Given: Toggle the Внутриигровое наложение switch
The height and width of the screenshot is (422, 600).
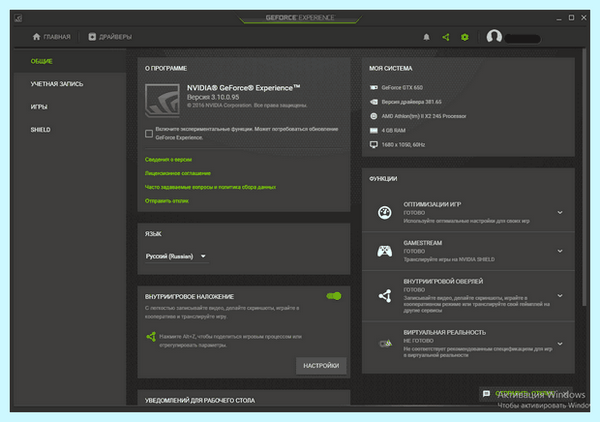Looking at the screenshot, I should [334, 296].
